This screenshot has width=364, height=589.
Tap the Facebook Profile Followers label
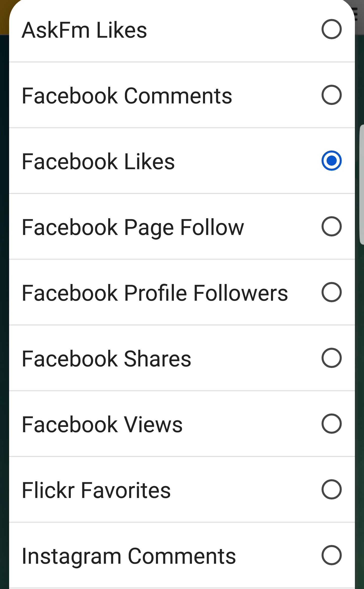tap(155, 293)
